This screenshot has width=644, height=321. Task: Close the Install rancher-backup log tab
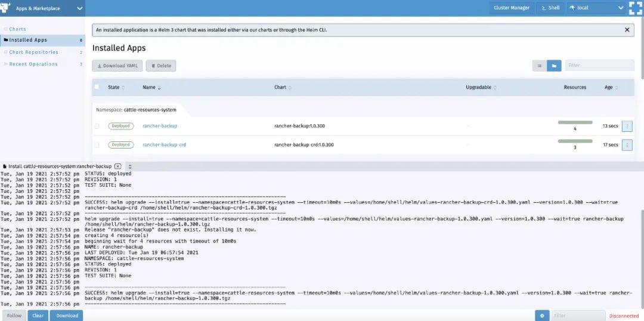(x=118, y=166)
